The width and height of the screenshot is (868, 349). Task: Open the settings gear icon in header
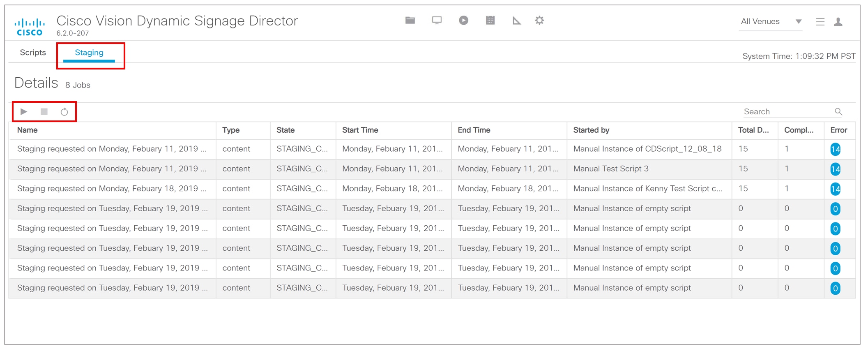(x=539, y=20)
